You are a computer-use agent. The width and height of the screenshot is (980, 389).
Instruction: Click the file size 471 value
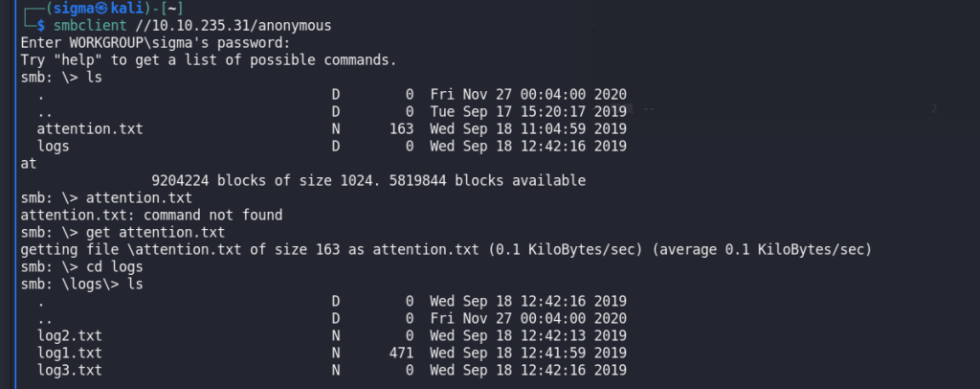point(401,353)
